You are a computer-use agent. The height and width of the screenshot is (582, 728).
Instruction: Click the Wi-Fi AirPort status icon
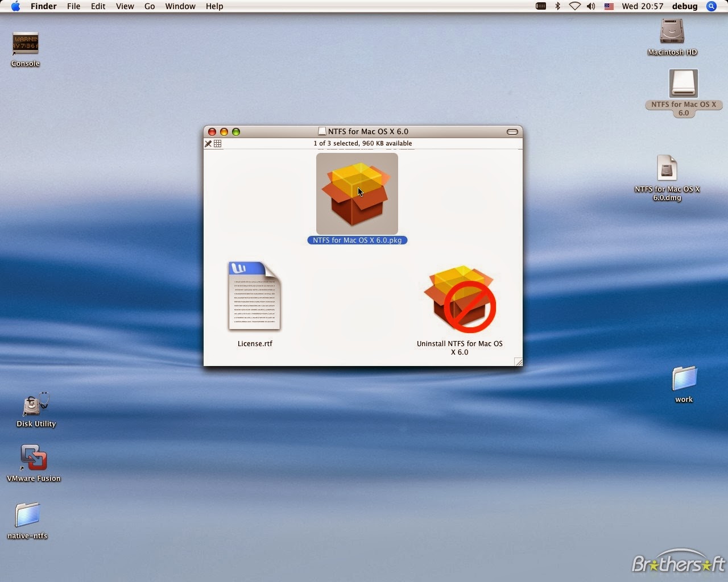click(574, 6)
